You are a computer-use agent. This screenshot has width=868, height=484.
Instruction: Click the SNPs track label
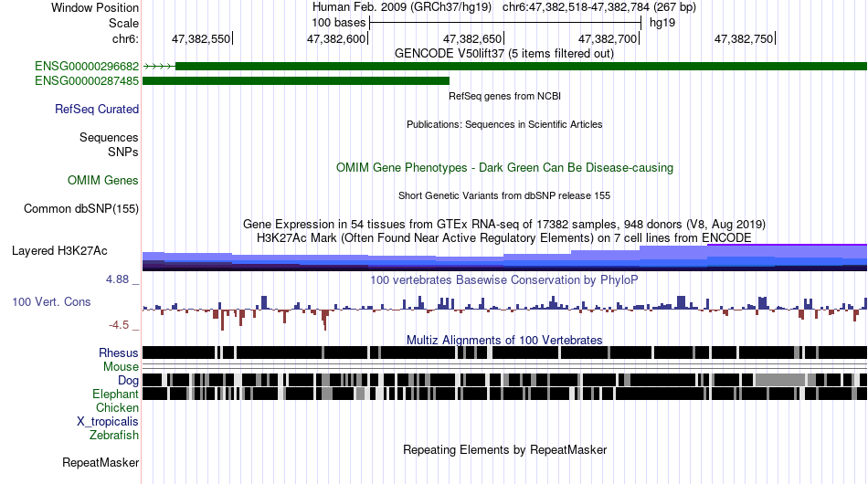(123, 152)
